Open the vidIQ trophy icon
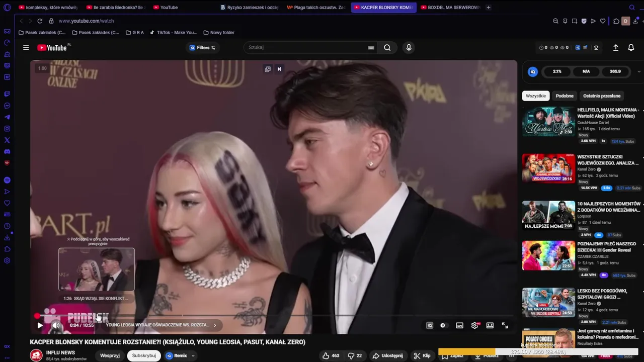The width and height of the screenshot is (644, 362). click(596, 48)
